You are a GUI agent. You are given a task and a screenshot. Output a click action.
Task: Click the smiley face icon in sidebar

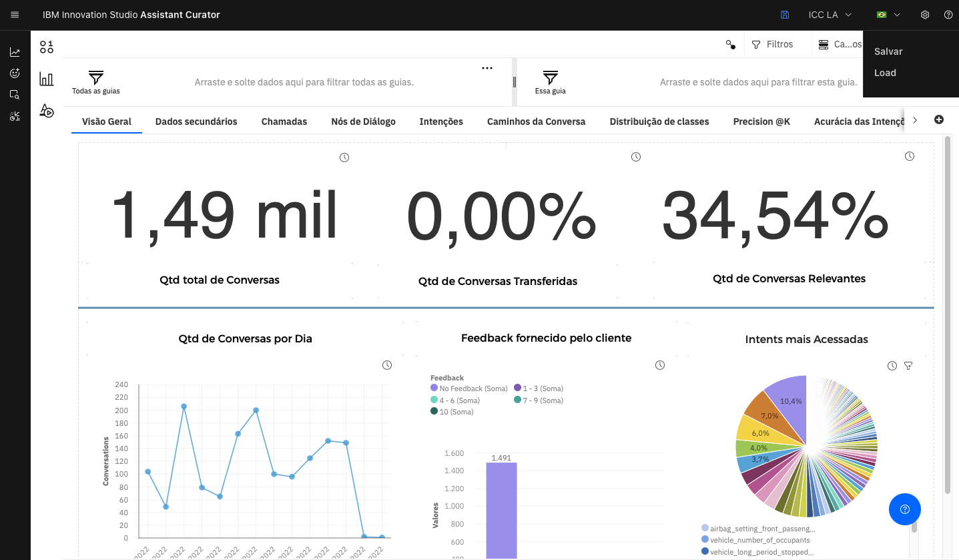pos(15,73)
